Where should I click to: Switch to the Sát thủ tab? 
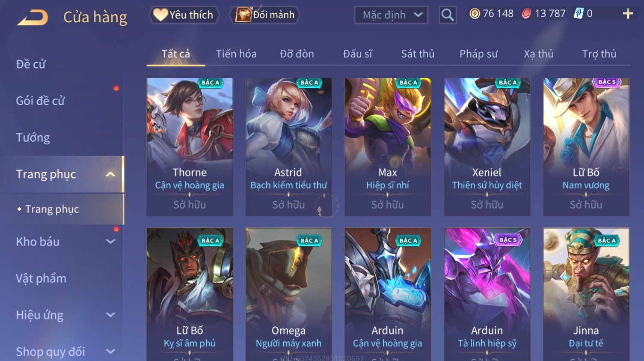418,54
